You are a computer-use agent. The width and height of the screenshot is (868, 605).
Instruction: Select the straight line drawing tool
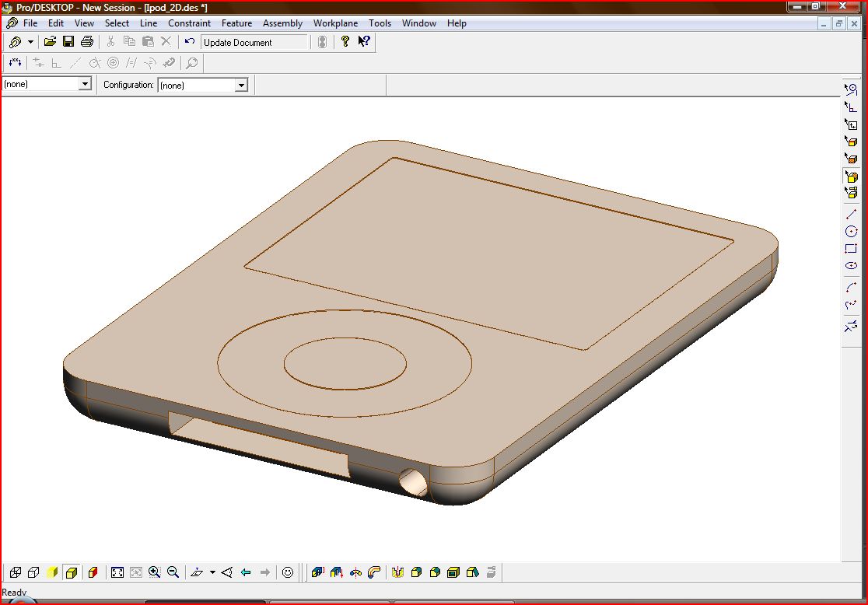851,214
